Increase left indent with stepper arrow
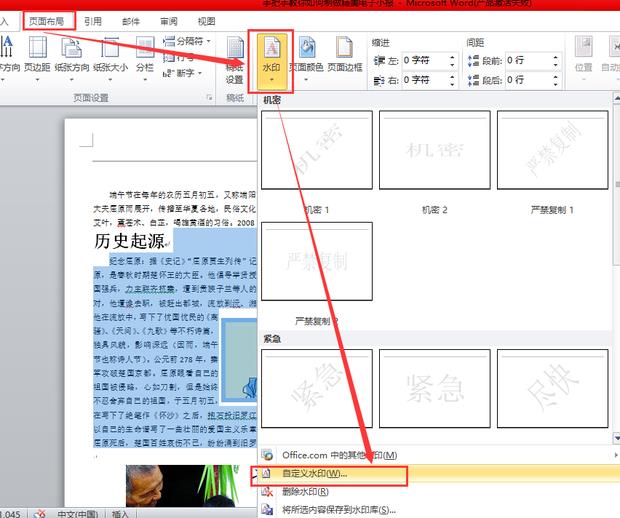Screen dimensions: 620x518 (x=452, y=57)
